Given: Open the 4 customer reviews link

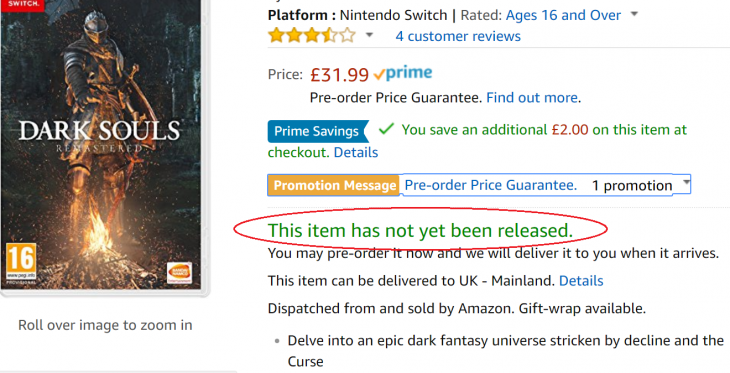Looking at the screenshot, I should [458, 36].
